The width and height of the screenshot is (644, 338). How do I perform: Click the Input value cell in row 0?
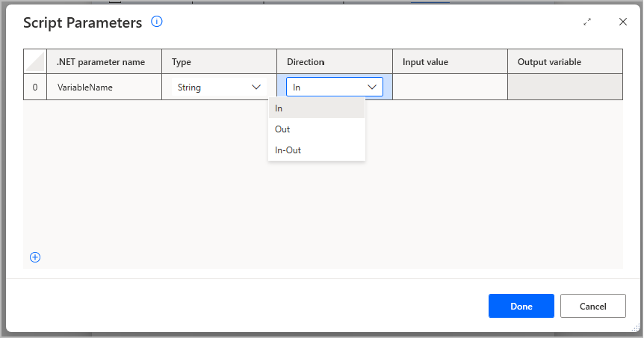tap(450, 87)
